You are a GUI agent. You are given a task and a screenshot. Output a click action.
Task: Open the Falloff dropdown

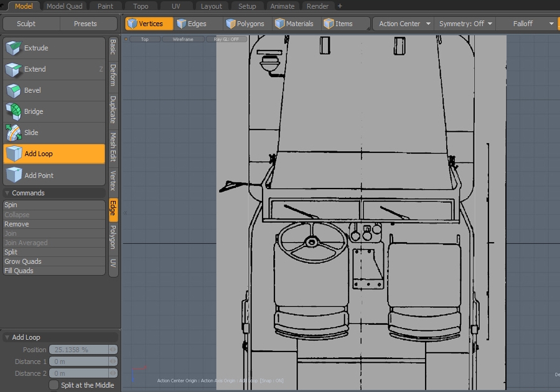[526, 24]
